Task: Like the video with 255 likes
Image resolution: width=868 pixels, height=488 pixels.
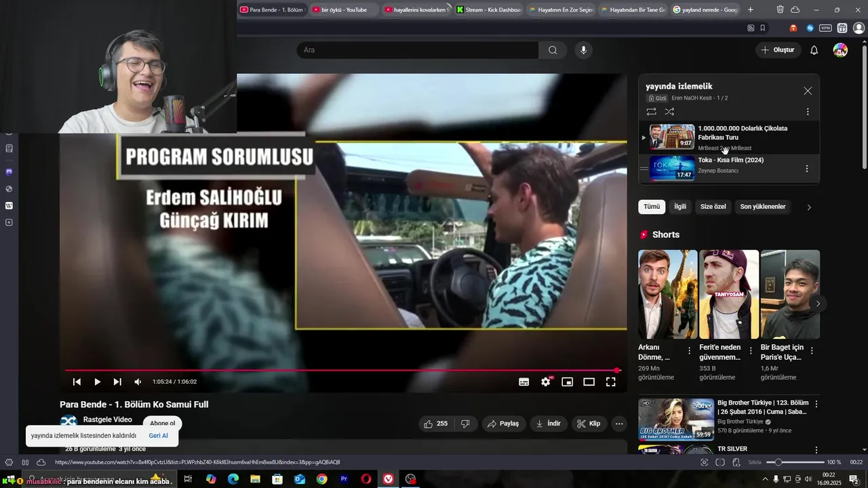Action: coord(435,424)
